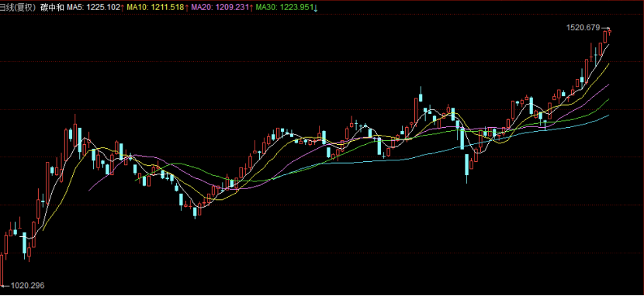Click the first red candlestick at far left bottom
The height and width of the screenshot is (296, 644).
pos(2,270)
